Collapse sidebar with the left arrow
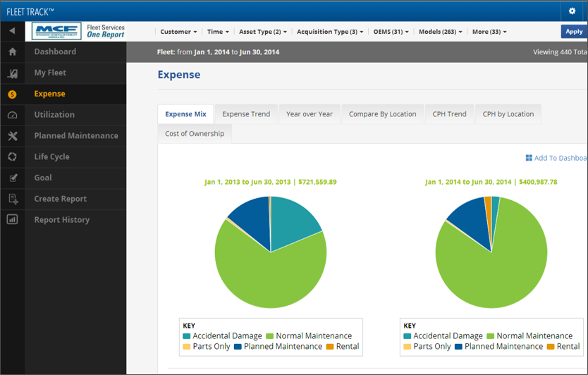The image size is (588, 375). point(12,32)
